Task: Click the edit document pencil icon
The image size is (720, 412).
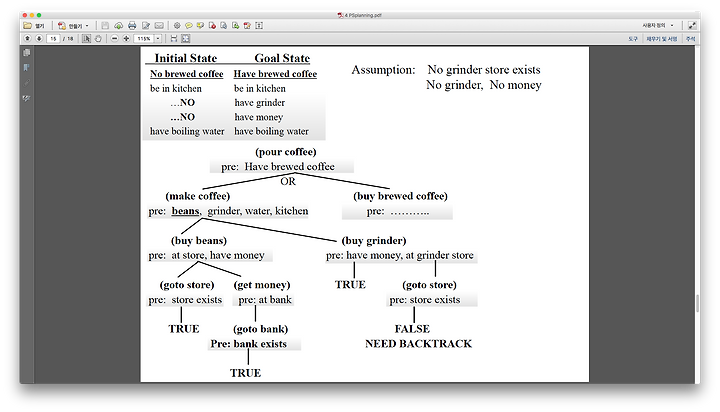Action: pyautogui.click(x=146, y=26)
